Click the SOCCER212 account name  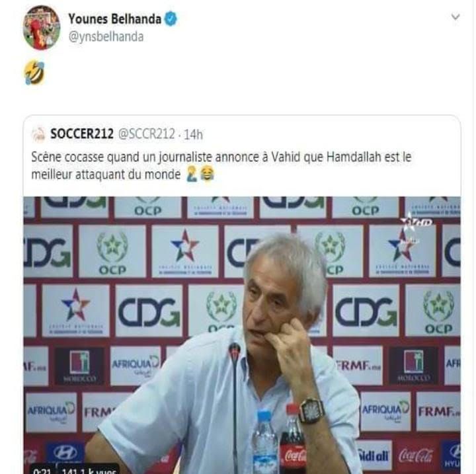[82, 134]
